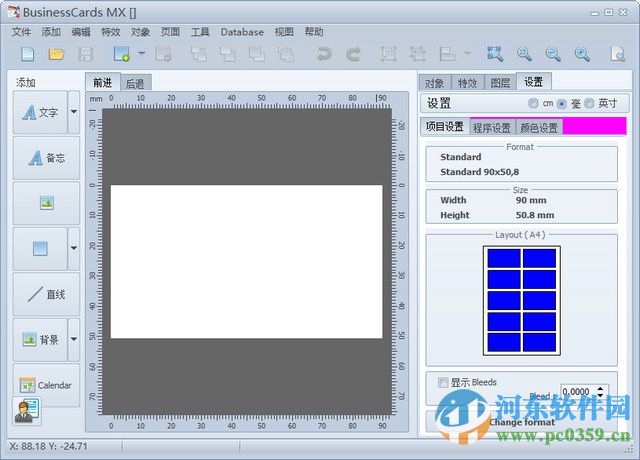640x460 pixels.
Task: Enable the 显示 Bleeds checkbox
Action: (x=443, y=382)
